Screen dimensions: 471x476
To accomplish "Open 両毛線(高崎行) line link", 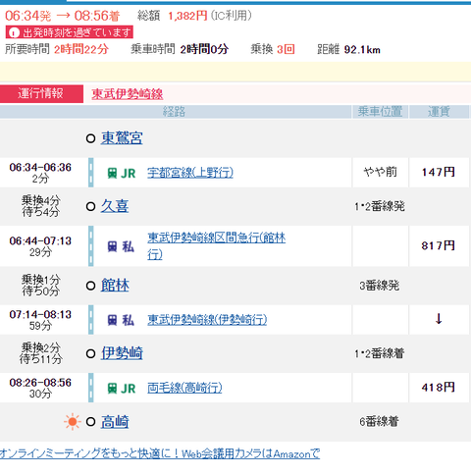I will (184, 388).
